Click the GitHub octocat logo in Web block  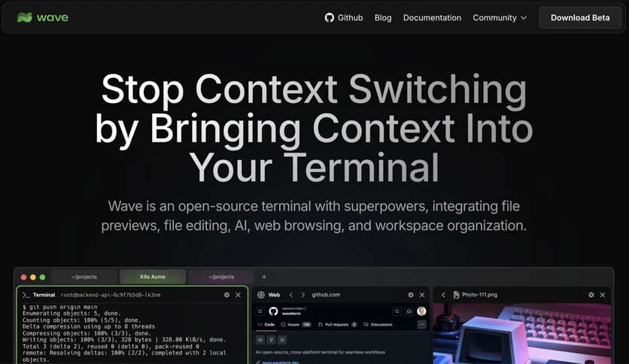coord(273,311)
